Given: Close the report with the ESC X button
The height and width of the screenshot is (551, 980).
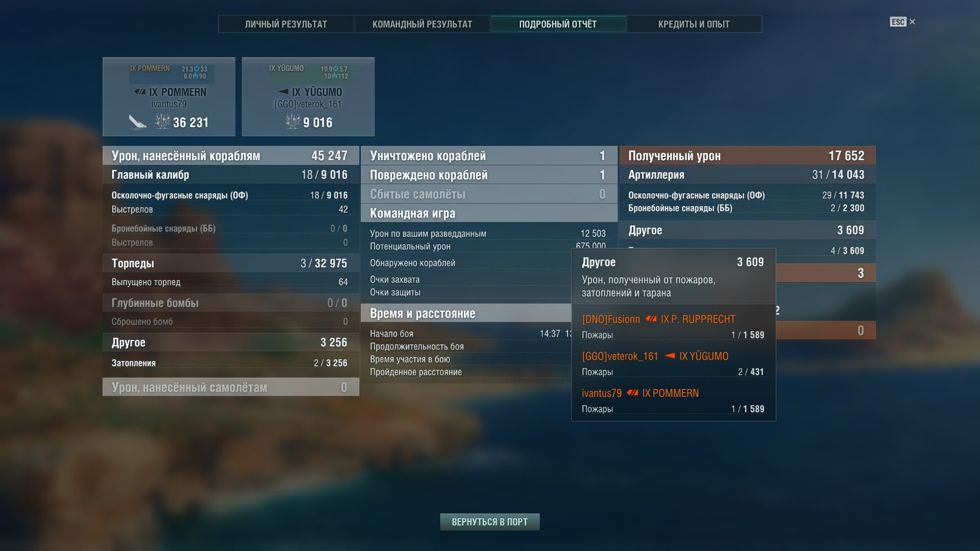Looking at the screenshot, I should [x=902, y=22].
